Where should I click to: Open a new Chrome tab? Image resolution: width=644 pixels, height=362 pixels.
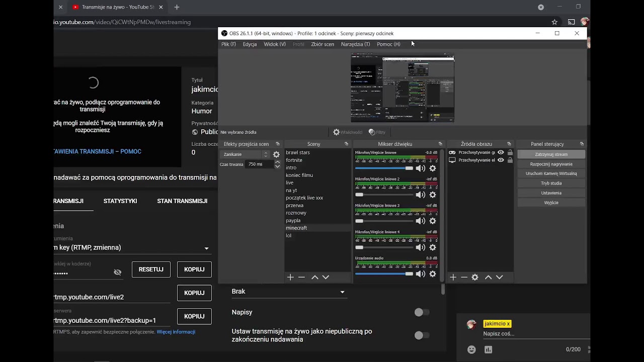(x=177, y=7)
